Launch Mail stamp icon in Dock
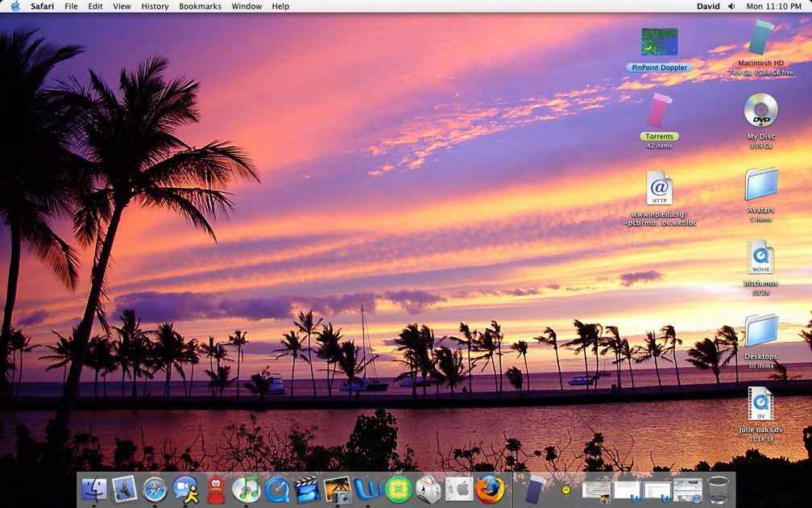 click(x=124, y=489)
